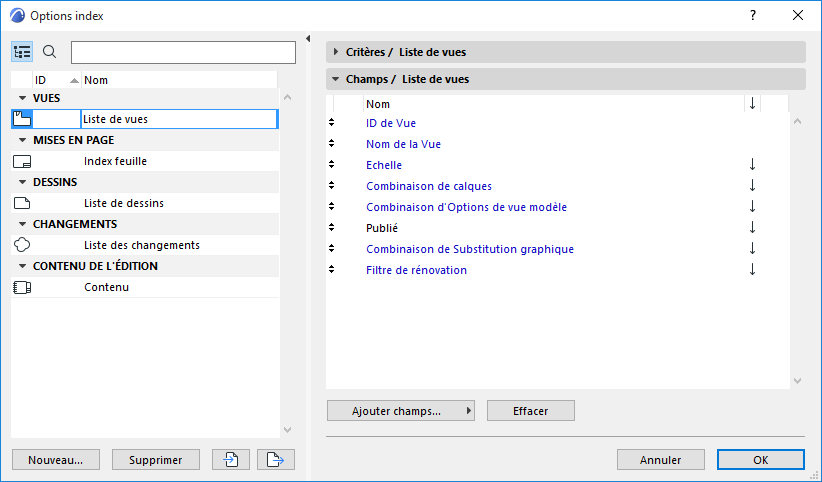Image resolution: width=822 pixels, height=482 pixels.
Task: Switch to tree view of index list
Action: pos(23,52)
